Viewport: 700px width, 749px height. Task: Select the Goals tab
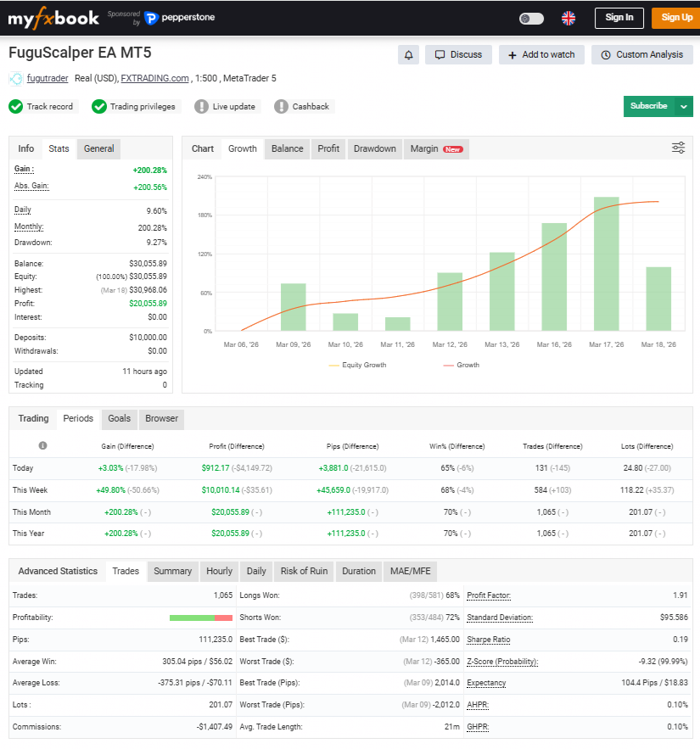(119, 418)
